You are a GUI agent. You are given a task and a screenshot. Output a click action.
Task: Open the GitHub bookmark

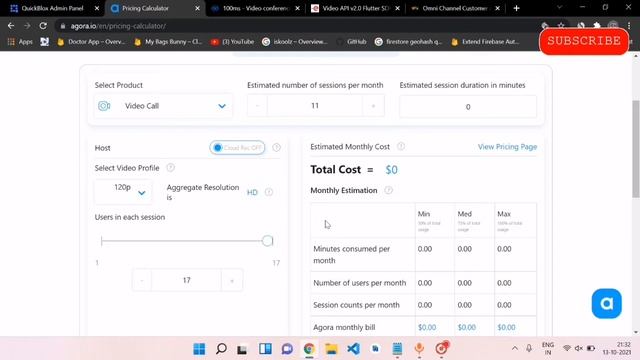[x=352, y=42]
